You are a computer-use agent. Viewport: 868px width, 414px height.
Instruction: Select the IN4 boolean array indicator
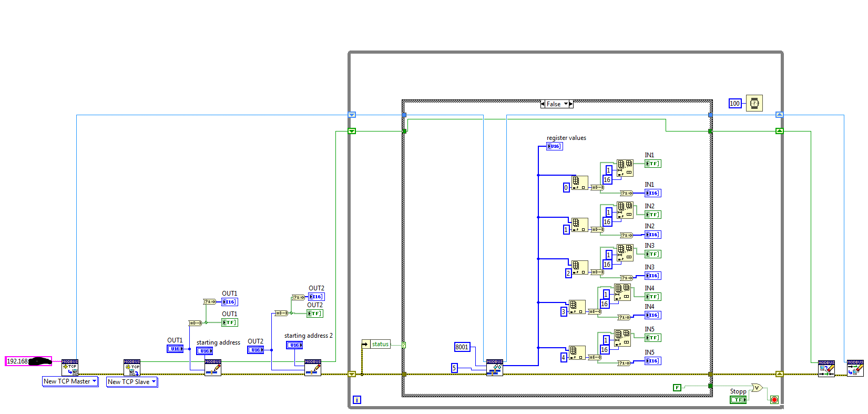(x=653, y=297)
